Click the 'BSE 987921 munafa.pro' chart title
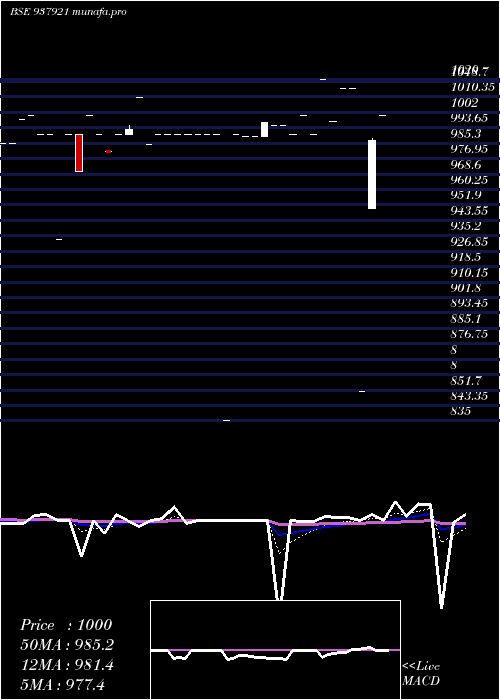Viewport: 500px width, 700px height. (x=68, y=12)
